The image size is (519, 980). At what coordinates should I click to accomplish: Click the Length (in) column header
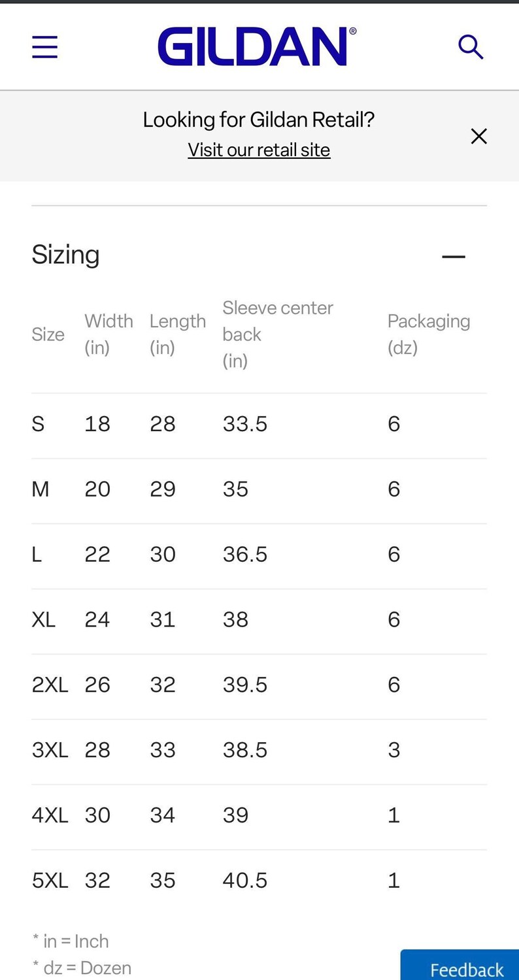coord(177,334)
